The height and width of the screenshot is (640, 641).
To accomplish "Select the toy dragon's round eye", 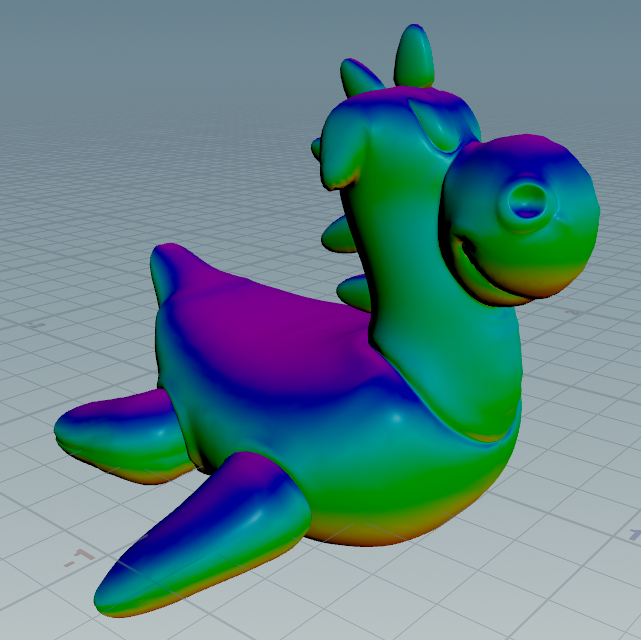I will 527,203.
